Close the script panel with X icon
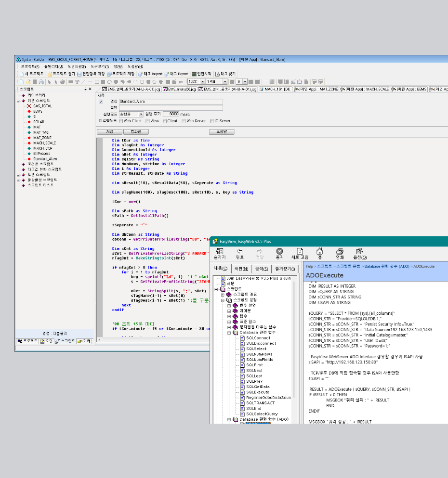The width and height of the screenshot is (448, 478). (90, 89)
